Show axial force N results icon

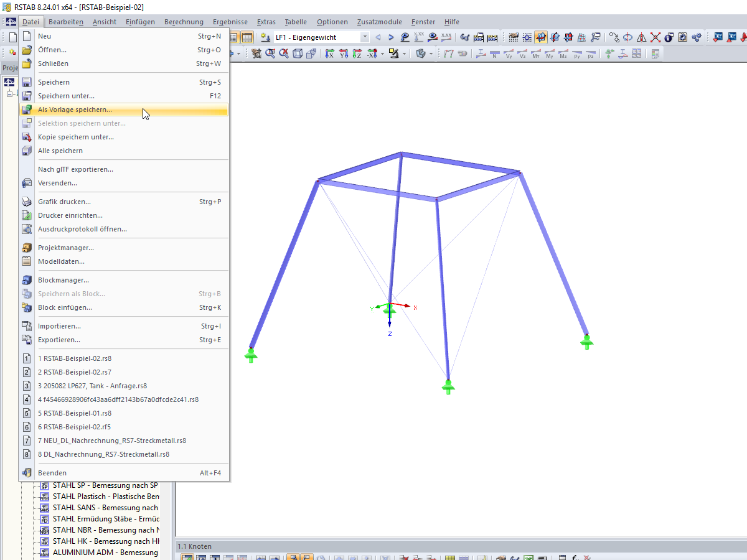click(494, 54)
